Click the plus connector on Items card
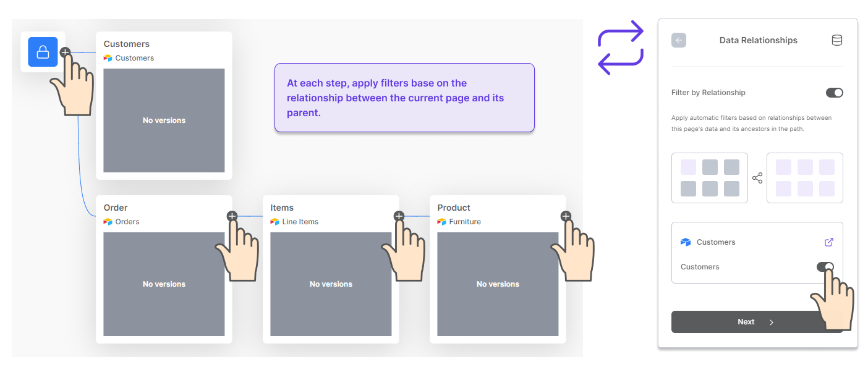This screenshot has height=367, width=868. 399,216
